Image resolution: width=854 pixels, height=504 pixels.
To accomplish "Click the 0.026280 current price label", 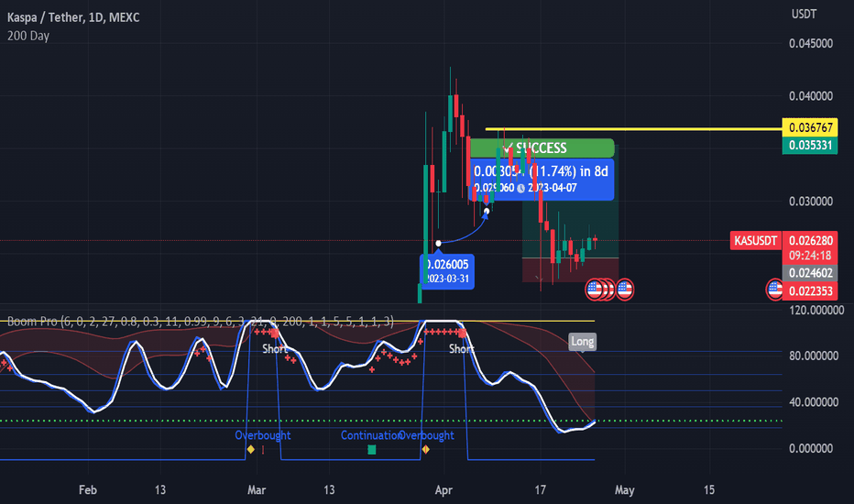I will point(810,240).
